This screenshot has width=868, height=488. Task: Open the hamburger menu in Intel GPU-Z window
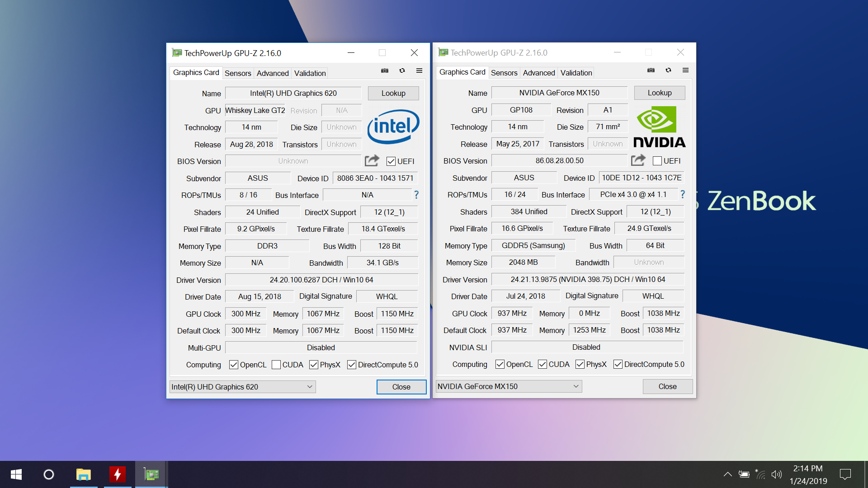click(x=419, y=70)
